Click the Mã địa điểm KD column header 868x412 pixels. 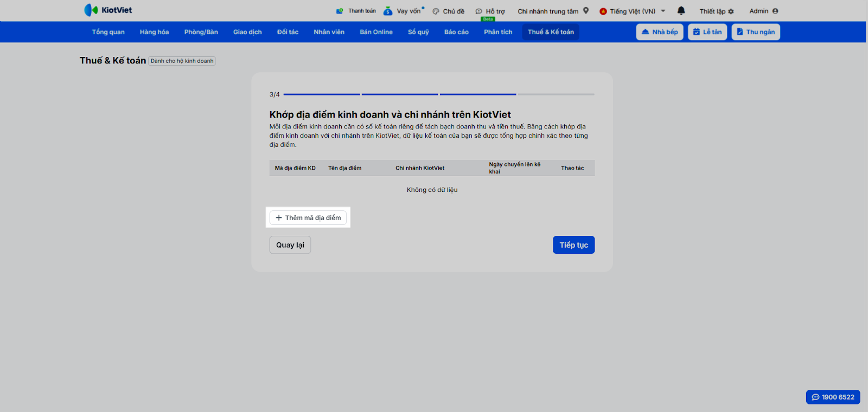point(295,168)
